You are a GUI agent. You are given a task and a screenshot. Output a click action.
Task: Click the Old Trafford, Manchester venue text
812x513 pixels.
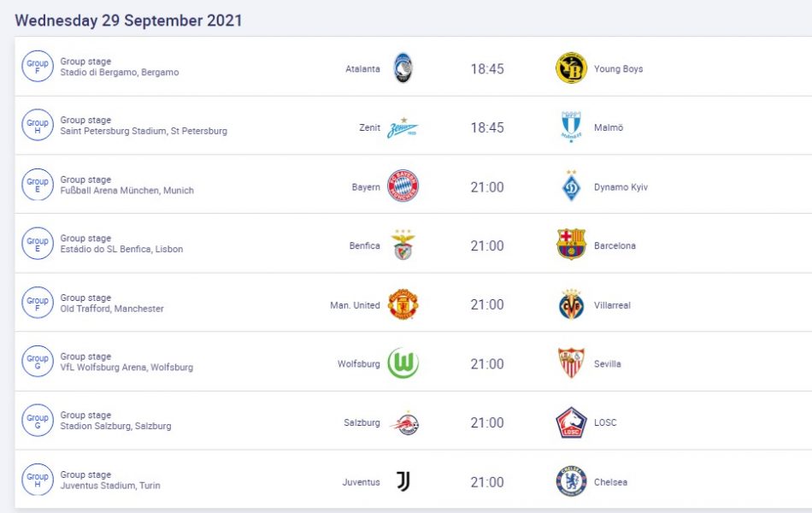coord(112,310)
